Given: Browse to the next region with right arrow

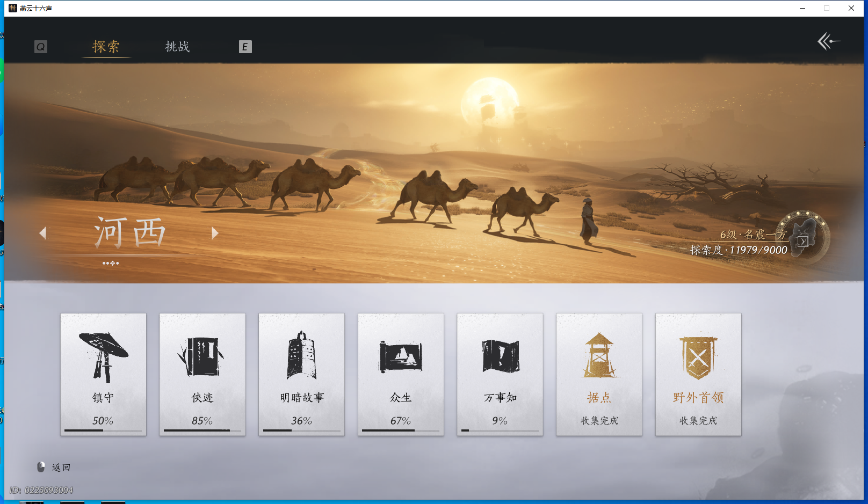Looking at the screenshot, I should pos(215,232).
